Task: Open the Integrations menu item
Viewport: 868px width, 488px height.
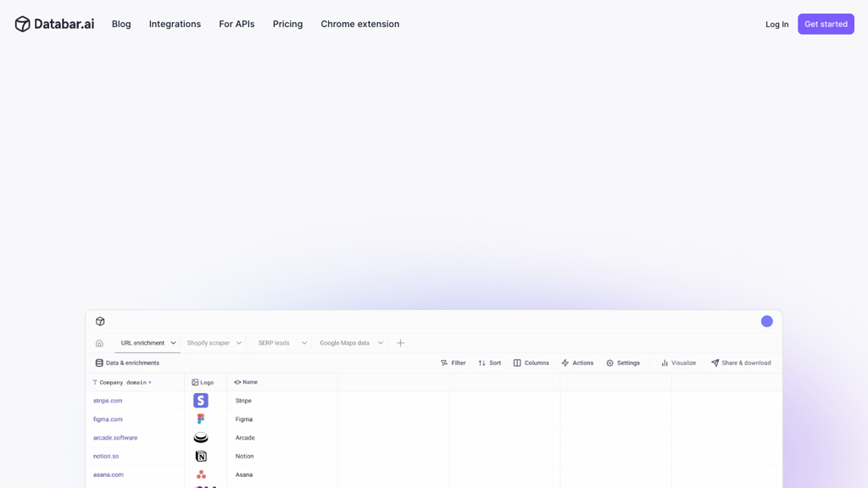Action: coord(175,24)
